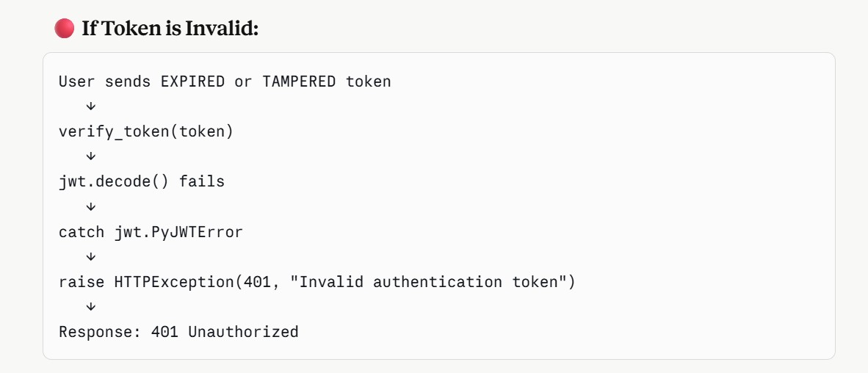The width and height of the screenshot is (868, 373).
Task: Click the arrow beneath "jwt.decode() fails"
Action: coord(91,206)
